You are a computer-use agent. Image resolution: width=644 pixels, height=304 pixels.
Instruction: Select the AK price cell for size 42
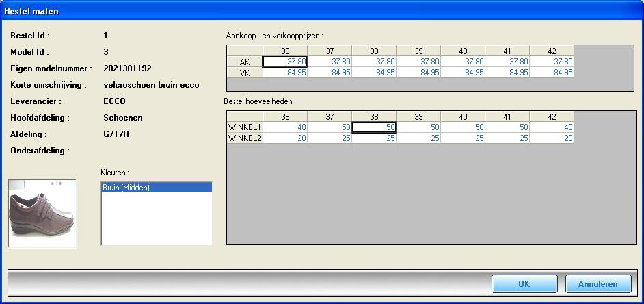[x=551, y=62]
